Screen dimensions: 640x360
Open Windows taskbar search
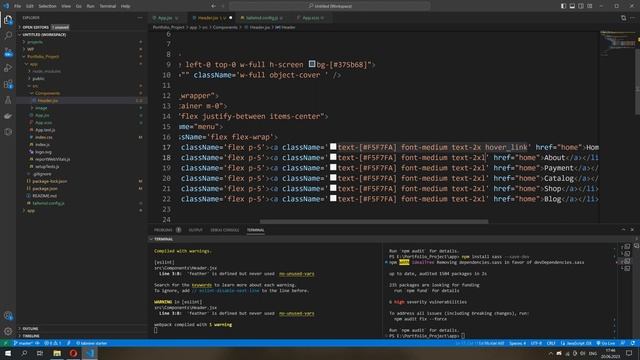[24, 353]
